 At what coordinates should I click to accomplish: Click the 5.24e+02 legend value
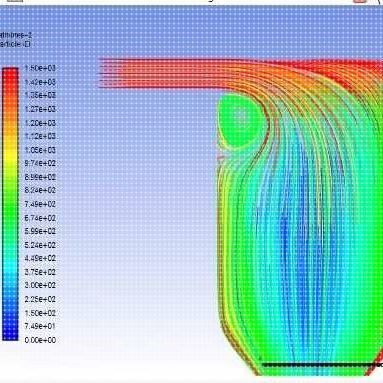click(x=40, y=245)
